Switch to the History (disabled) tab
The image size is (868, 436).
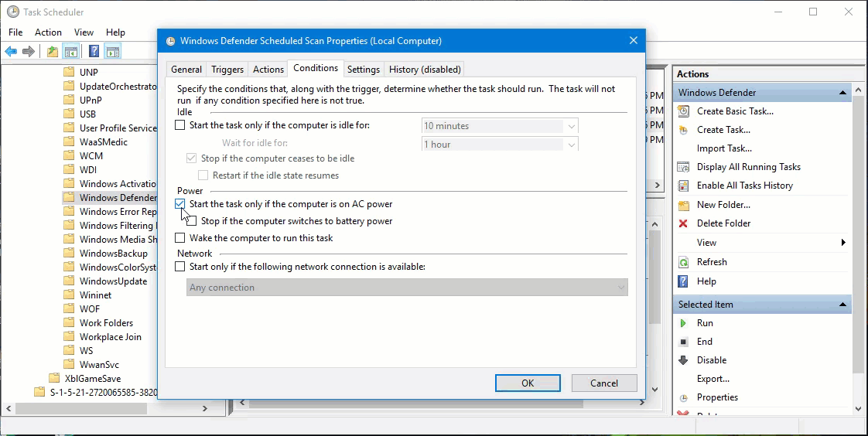(x=425, y=69)
